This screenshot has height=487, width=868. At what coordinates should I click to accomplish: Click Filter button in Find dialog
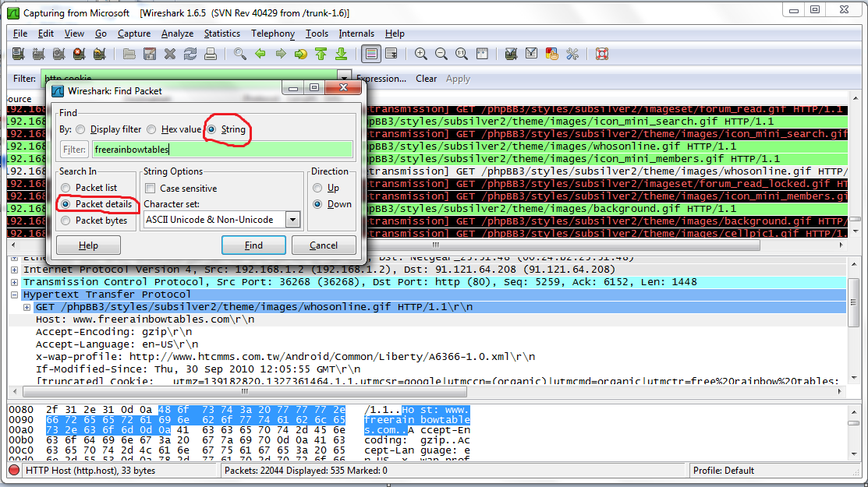coord(74,150)
